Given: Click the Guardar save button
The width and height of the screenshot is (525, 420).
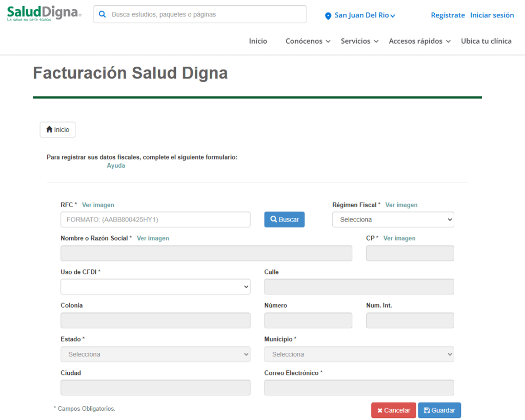Looking at the screenshot, I should pyautogui.click(x=439, y=410).
